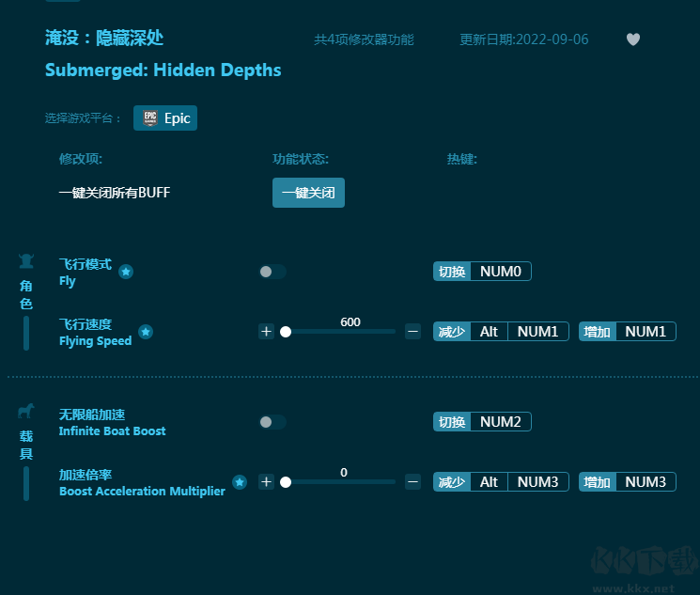The image size is (700, 595).
Task: Click the Epic Games logo icon
Action: pos(150,117)
